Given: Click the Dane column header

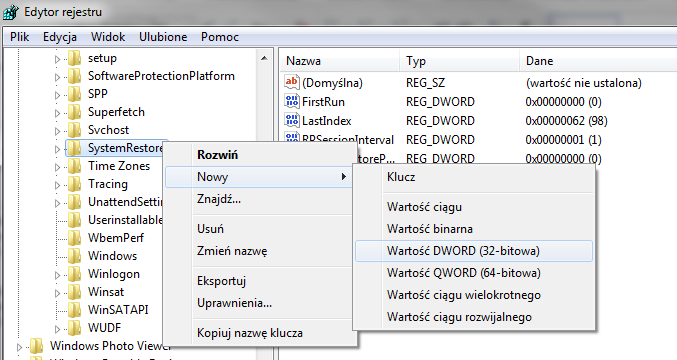Looking at the screenshot, I should [x=598, y=61].
